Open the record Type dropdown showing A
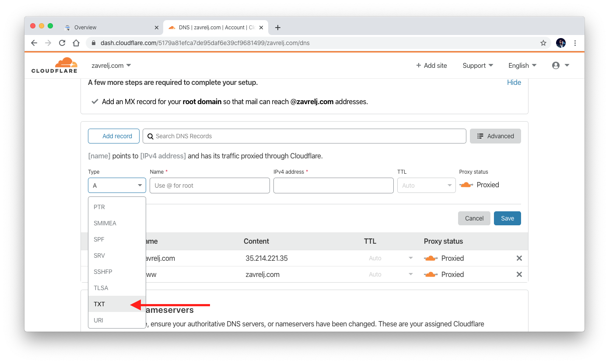Screen dimensions: 609x364 point(117,185)
